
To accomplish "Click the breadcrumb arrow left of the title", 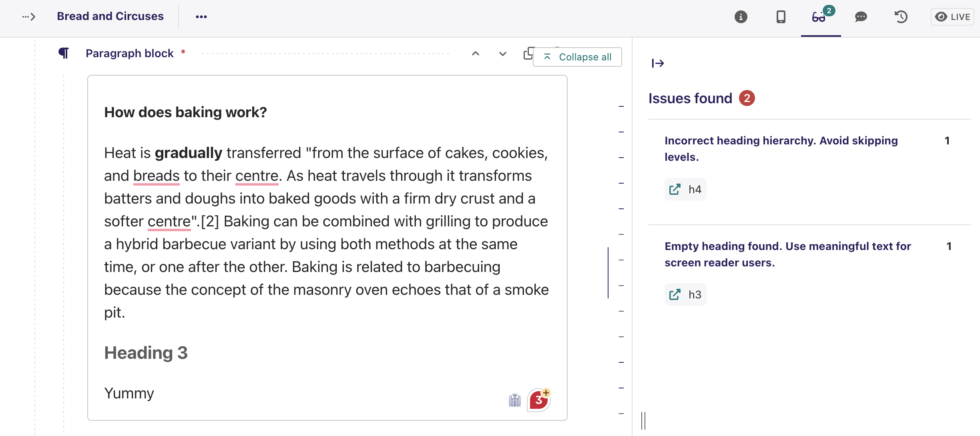I will [29, 17].
